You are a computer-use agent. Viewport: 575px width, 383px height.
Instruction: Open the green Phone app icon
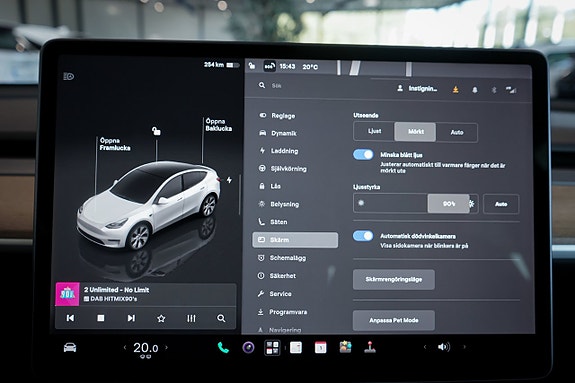pyautogui.click(x=223, y=347)
